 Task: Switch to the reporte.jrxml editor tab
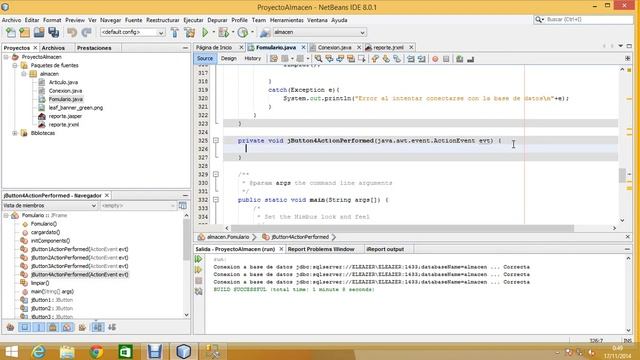[x=388, y=47]
